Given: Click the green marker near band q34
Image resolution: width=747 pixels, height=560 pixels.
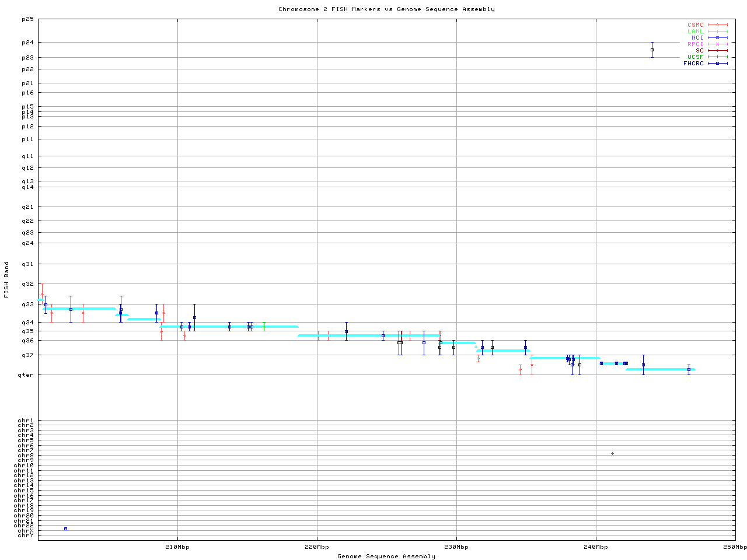Looking at the screenshot, I should pyautogui.click(x=264, y=327).
